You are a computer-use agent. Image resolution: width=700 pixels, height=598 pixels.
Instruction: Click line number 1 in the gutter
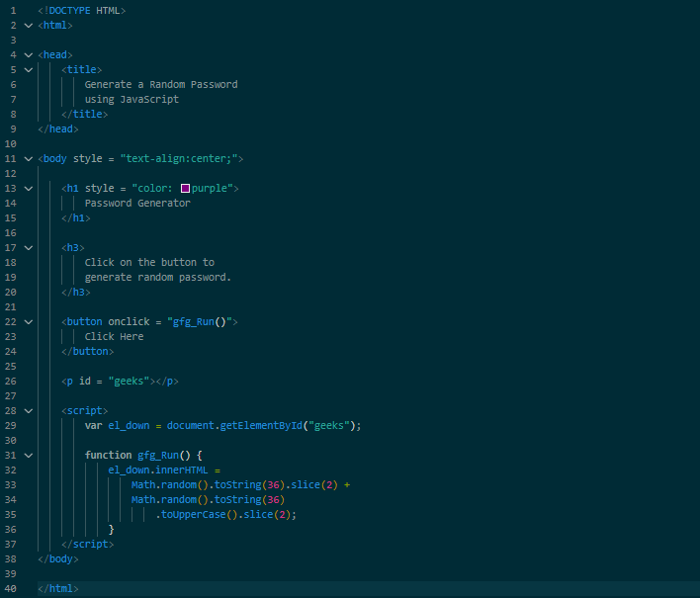tap(13, 11)
